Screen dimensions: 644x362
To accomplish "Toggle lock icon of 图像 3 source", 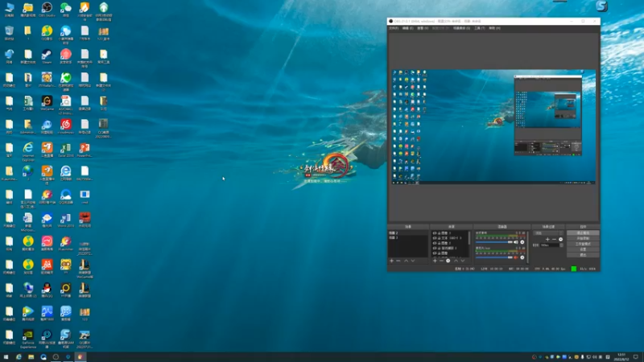I will point(439,233).
